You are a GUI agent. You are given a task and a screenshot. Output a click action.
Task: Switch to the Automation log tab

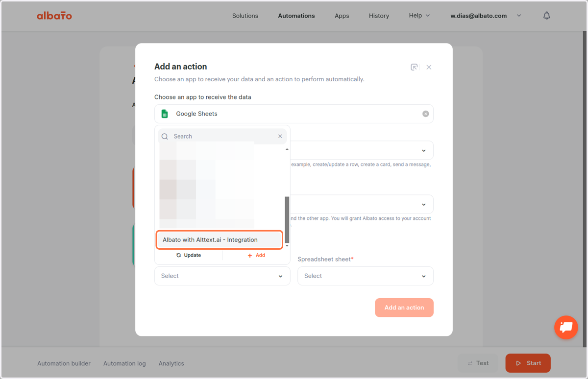pyautogui.click(x=124, y=363)
